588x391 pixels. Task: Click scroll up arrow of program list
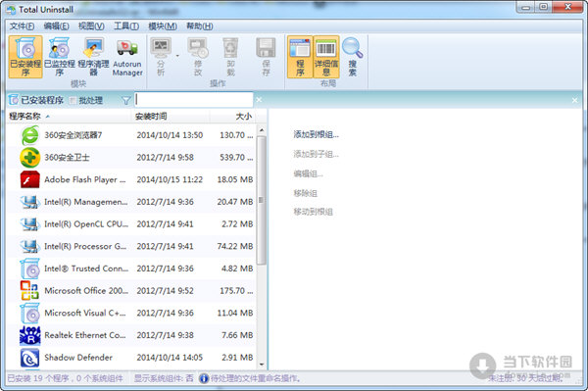tap(262, 129)
